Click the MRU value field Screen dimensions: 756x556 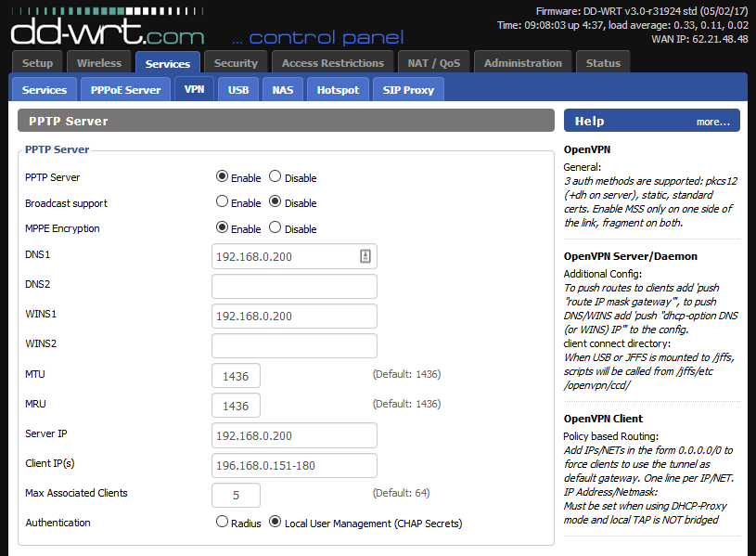tap(236, 406)
